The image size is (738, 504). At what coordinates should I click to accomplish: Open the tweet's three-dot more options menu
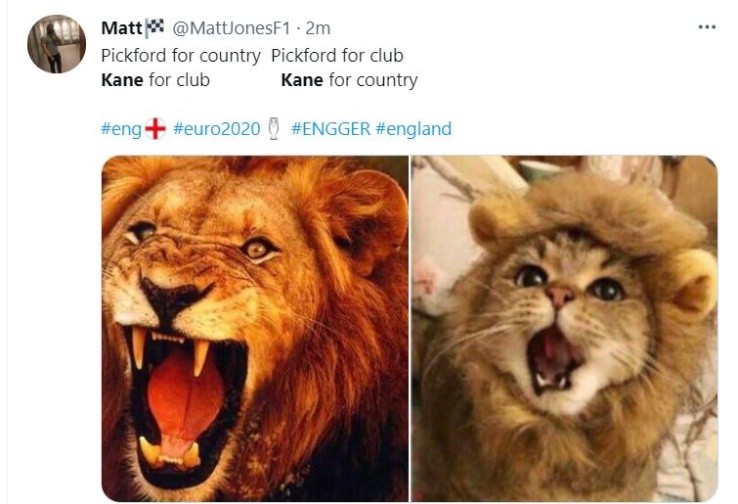pos(707,28)
